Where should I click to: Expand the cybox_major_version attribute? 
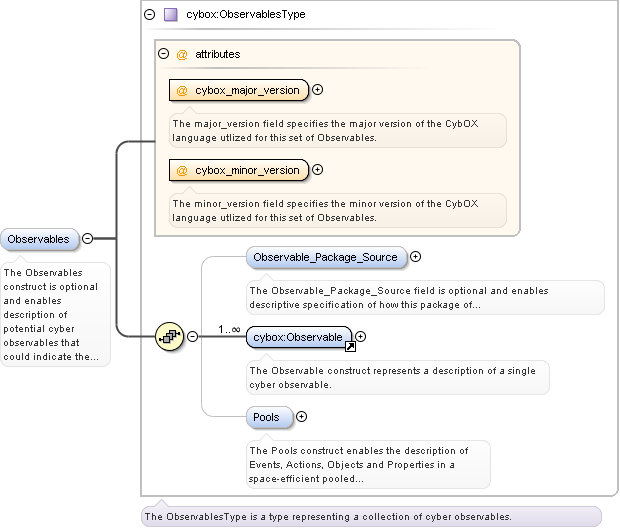(x=318, y=90)
